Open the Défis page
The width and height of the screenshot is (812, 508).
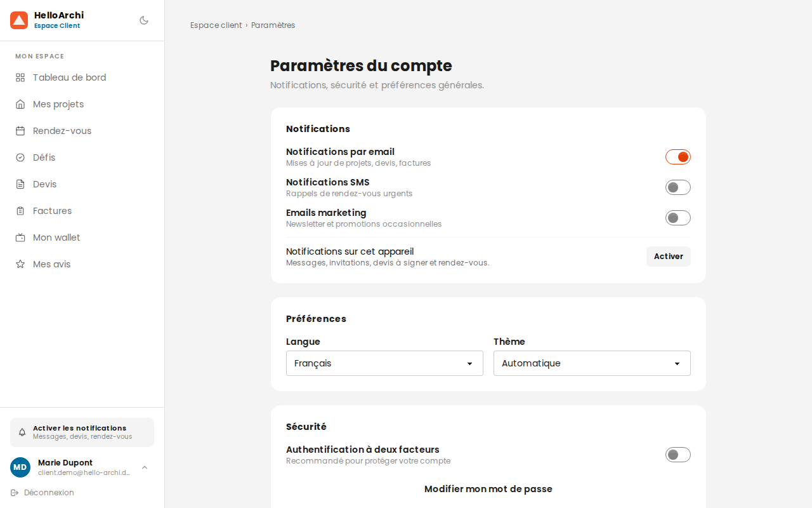pyautogui.click(x=82, y=157)
